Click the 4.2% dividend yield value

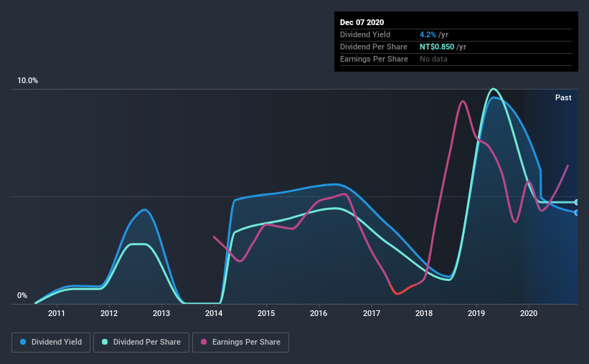point(428,34)
